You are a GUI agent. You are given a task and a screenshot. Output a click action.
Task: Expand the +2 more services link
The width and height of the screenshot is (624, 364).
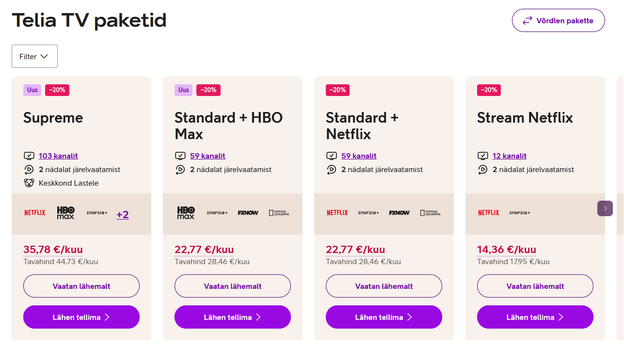123,214
